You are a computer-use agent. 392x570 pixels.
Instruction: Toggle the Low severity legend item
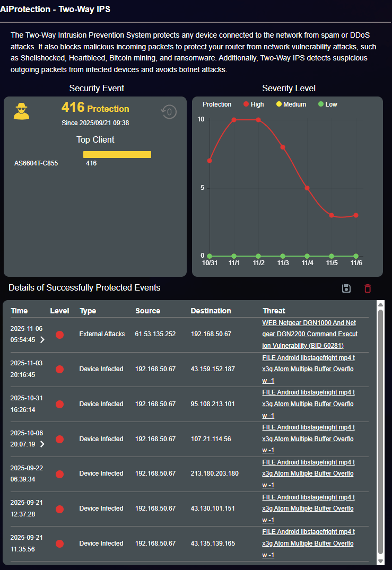(327, 104)
